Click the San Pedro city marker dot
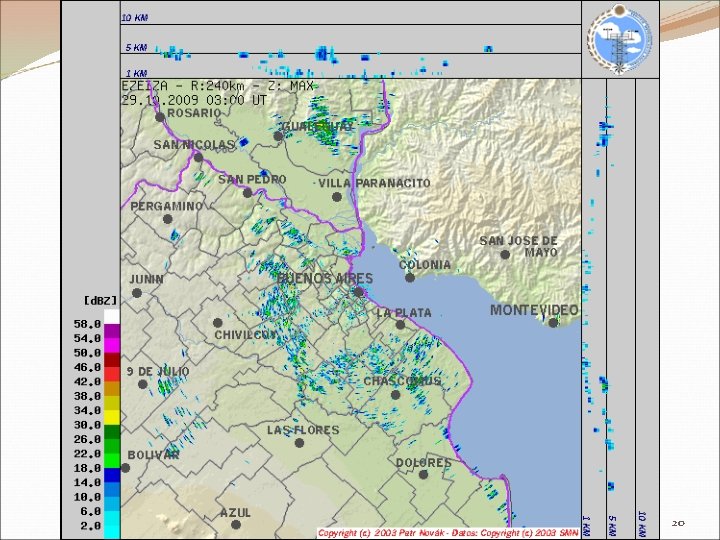Viewport: 720px width, 540px height. pyautogui.click(x=248, y=193)
